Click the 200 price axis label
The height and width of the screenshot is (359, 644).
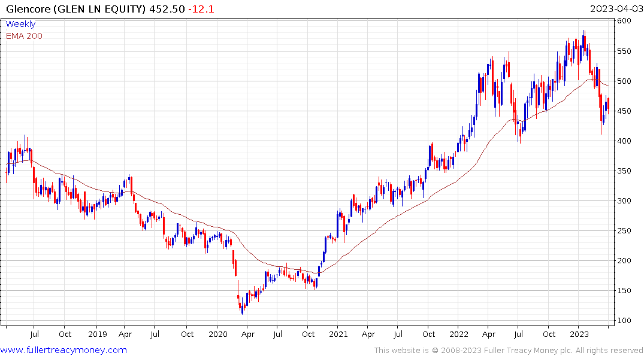(x=624, y=261)
